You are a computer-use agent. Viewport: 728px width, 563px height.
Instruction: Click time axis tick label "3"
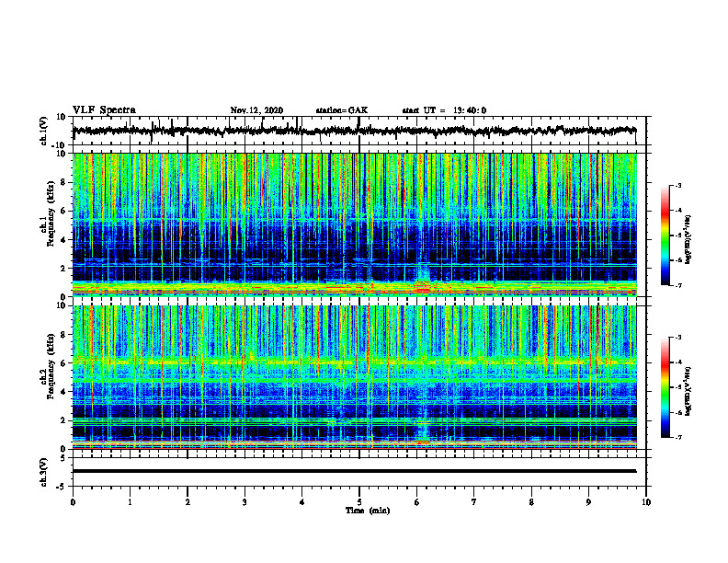245,502
